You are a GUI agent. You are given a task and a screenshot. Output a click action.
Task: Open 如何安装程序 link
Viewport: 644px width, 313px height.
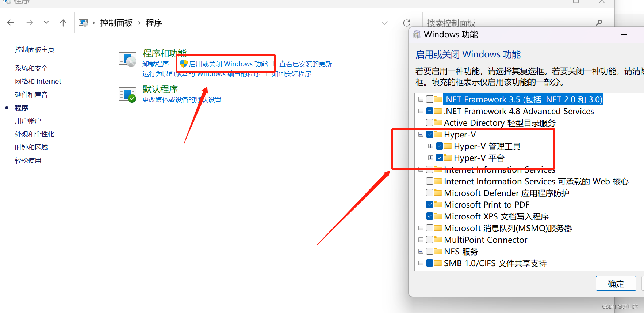tap(292, 74)
